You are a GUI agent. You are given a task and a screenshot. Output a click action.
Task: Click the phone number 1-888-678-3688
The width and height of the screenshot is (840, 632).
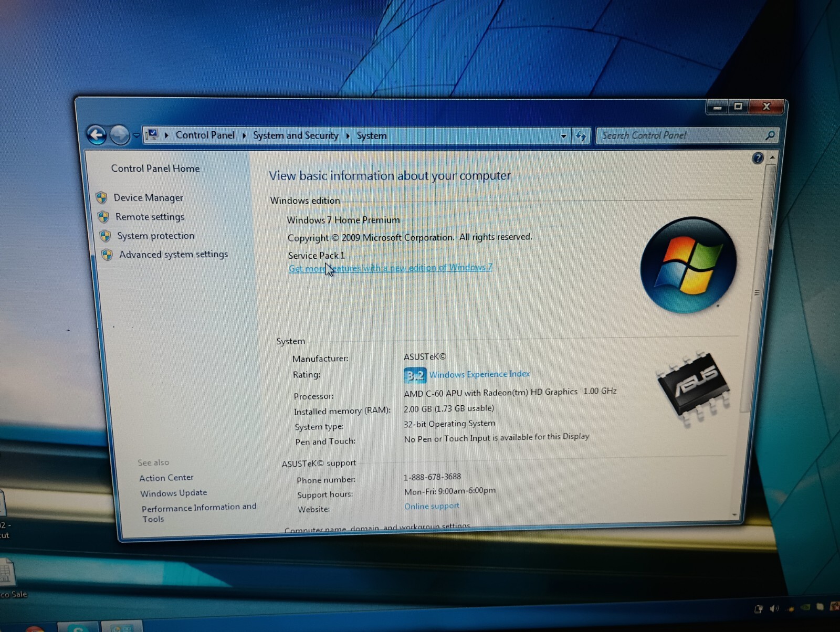click(x=432, y=477)
